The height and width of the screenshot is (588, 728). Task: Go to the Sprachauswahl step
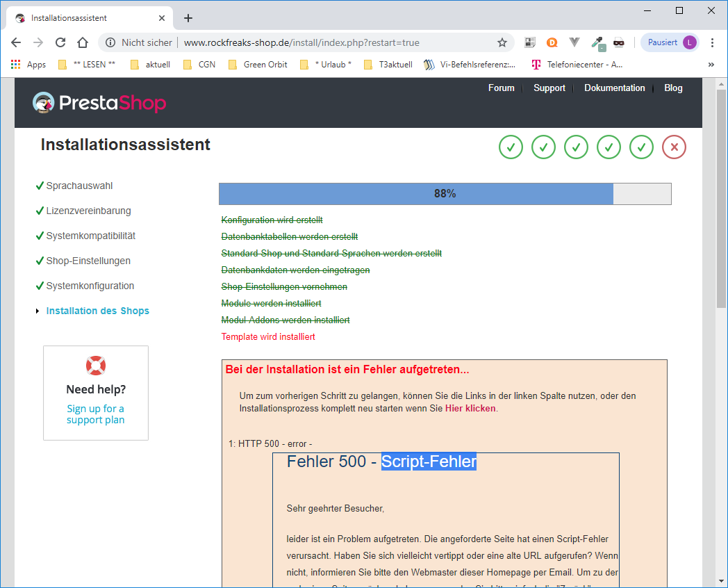[x=79, y=186]
